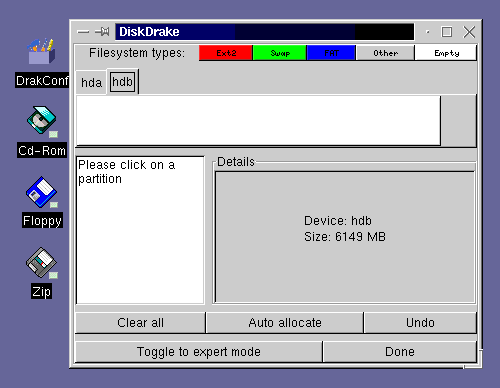
Task: Open the Floppy desktop icon
Action: tap(42, 192)
